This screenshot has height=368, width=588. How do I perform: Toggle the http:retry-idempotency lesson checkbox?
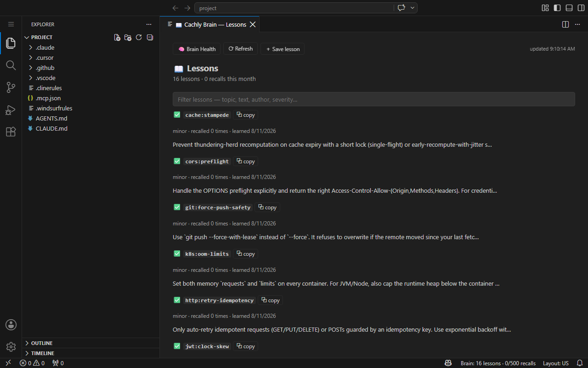[x=177, y=300]
